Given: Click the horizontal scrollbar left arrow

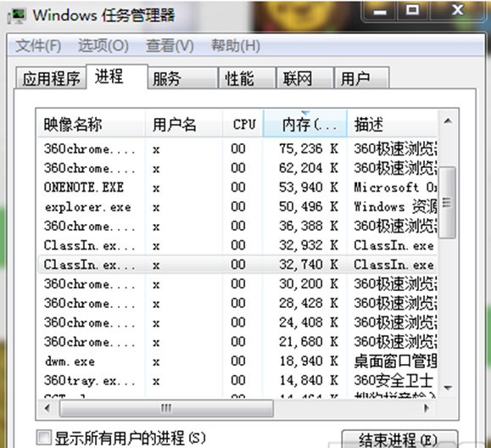Looking at the screenshot, I should click(47, 408).
